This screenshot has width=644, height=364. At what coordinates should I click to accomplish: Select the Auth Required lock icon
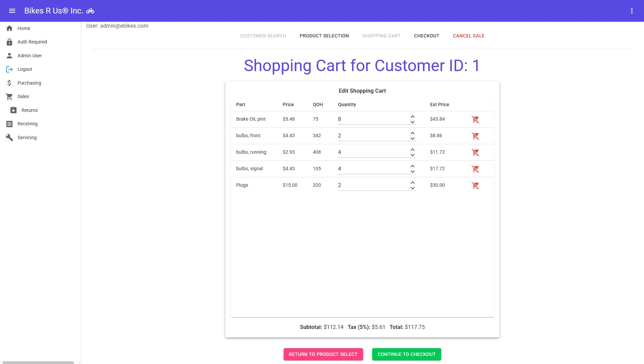click(9, 42)
